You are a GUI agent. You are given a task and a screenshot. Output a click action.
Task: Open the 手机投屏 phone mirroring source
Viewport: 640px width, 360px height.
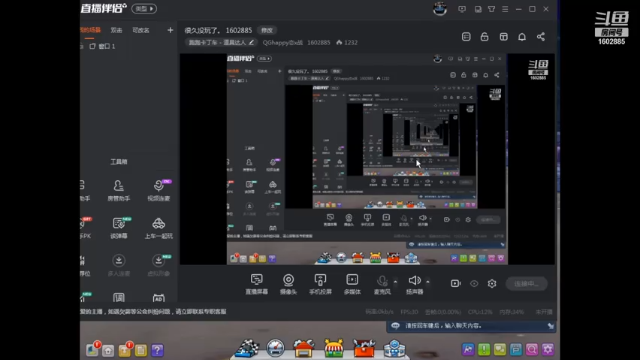click(x=320, y=284)
